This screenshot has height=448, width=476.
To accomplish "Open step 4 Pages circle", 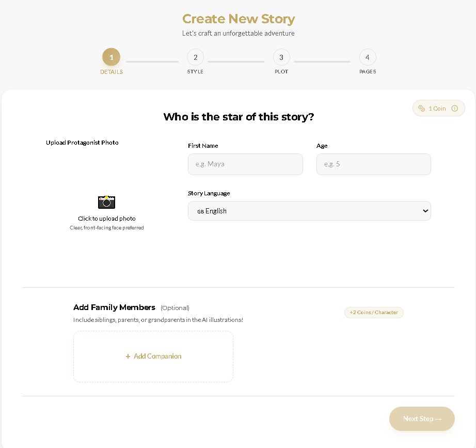I will [368, 57].
